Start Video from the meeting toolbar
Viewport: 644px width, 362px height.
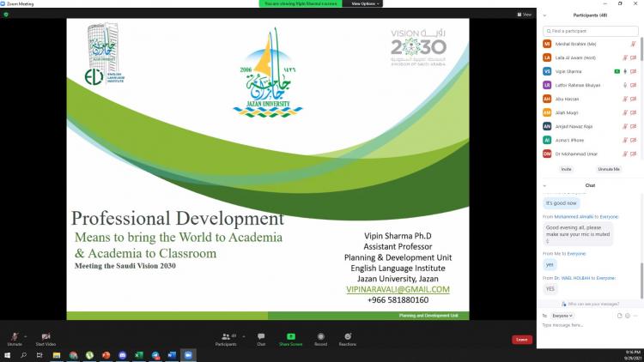point(46,337)
